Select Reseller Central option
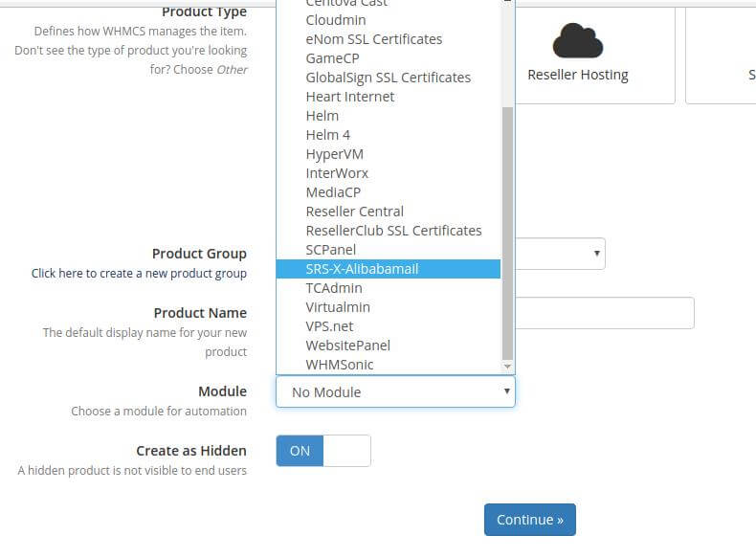 [x=389, y=212]
